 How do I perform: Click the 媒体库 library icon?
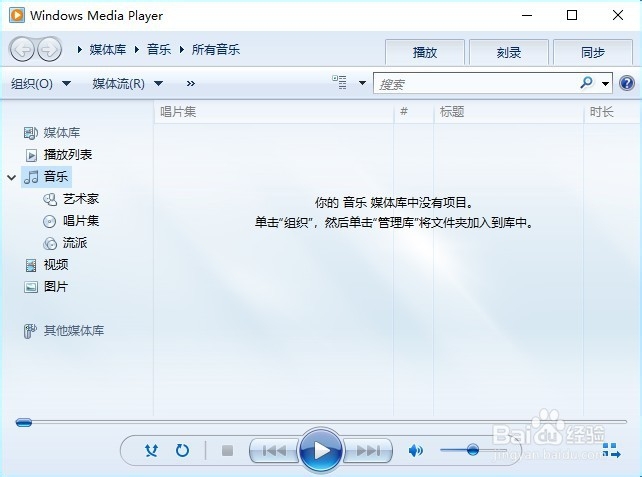pyautogui.click(x=31, y=133)
